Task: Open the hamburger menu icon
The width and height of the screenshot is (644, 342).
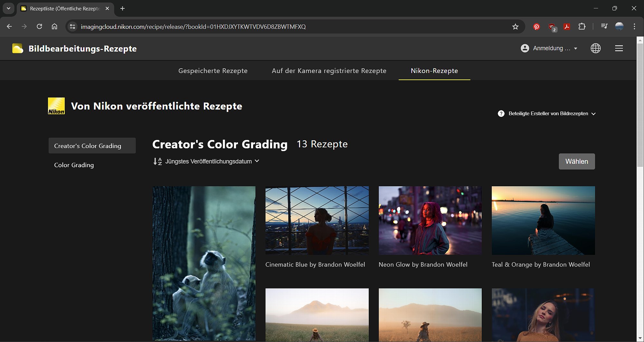Action: coord(619,48)
